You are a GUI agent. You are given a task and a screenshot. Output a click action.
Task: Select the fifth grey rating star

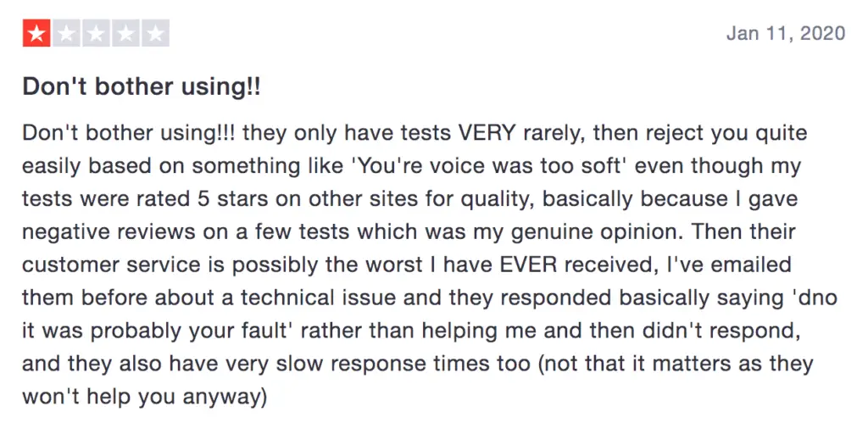(x=156, y=33)
